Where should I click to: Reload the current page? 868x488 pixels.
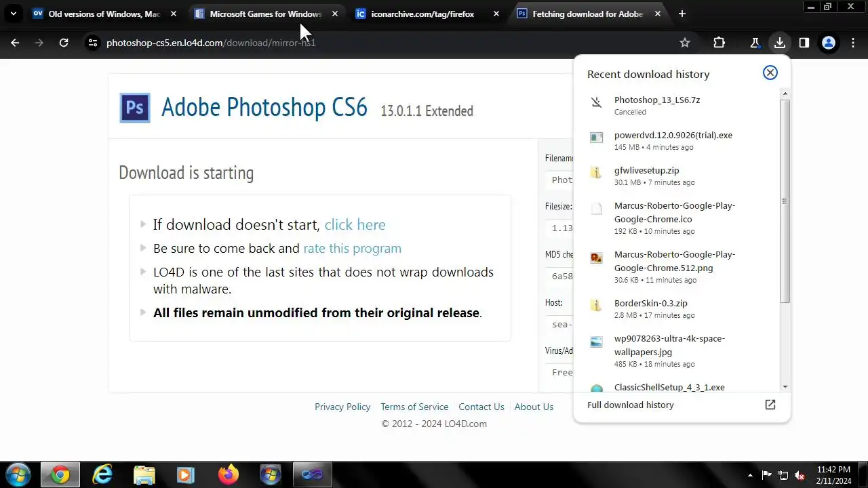pyautogui.click(x=64, y=43)
